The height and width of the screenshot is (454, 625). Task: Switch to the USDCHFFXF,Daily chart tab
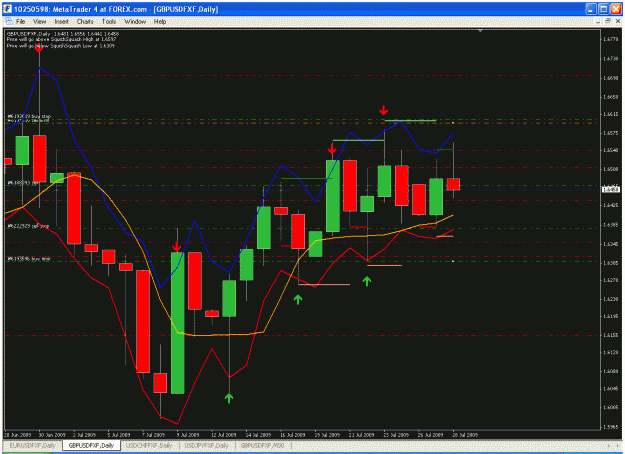(x=149, y=445)
